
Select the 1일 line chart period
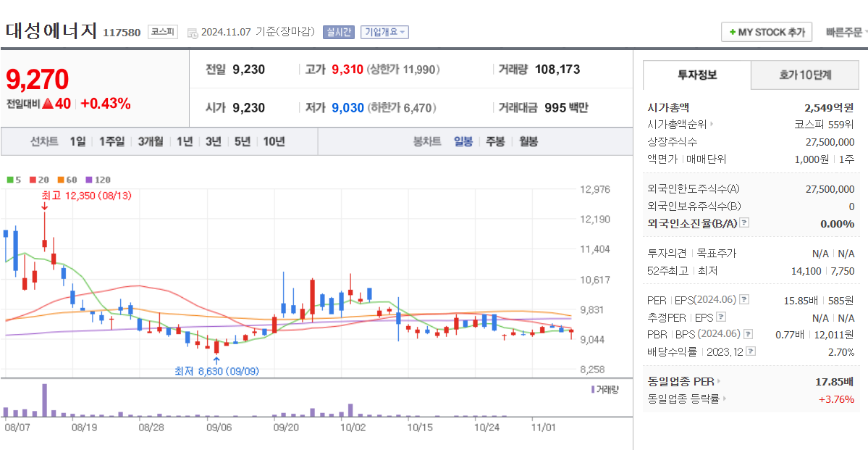(x=77, y=141)
